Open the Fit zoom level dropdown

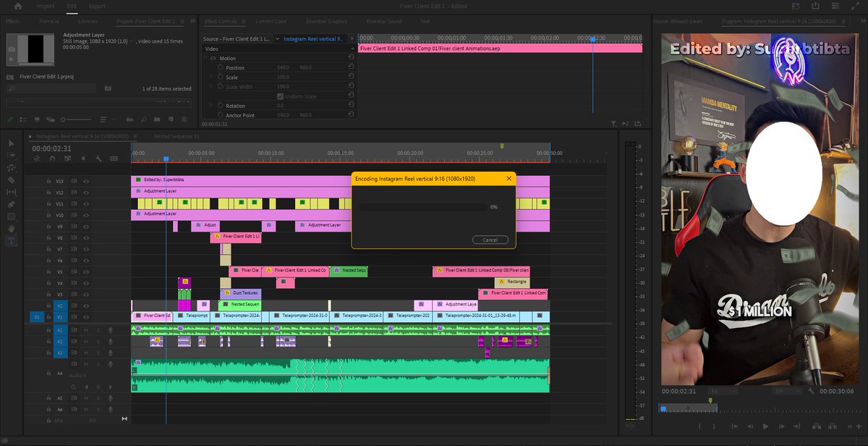[723, 391]
